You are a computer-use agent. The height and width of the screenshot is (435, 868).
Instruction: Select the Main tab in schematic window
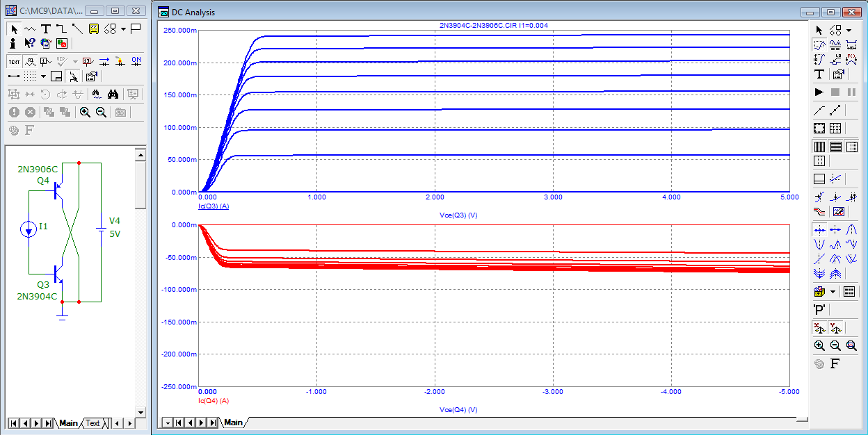pyautogui.click(x=68, y=423)
